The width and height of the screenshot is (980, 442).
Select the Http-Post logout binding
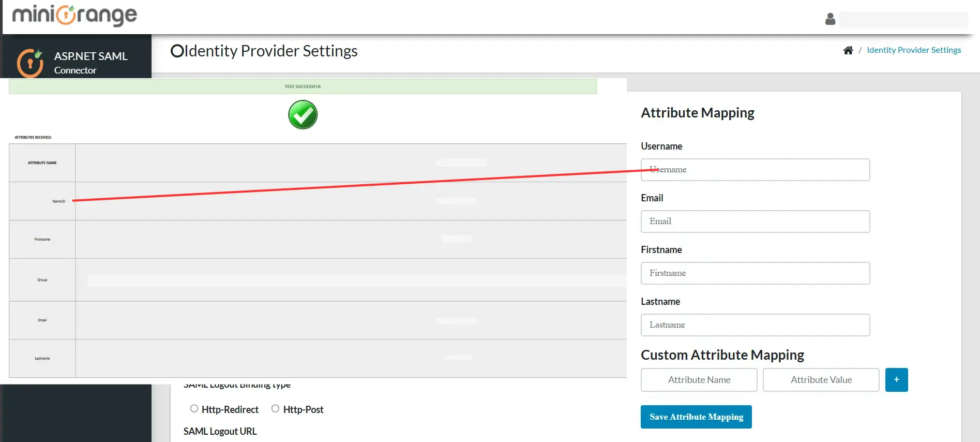(x=276, y=409)
